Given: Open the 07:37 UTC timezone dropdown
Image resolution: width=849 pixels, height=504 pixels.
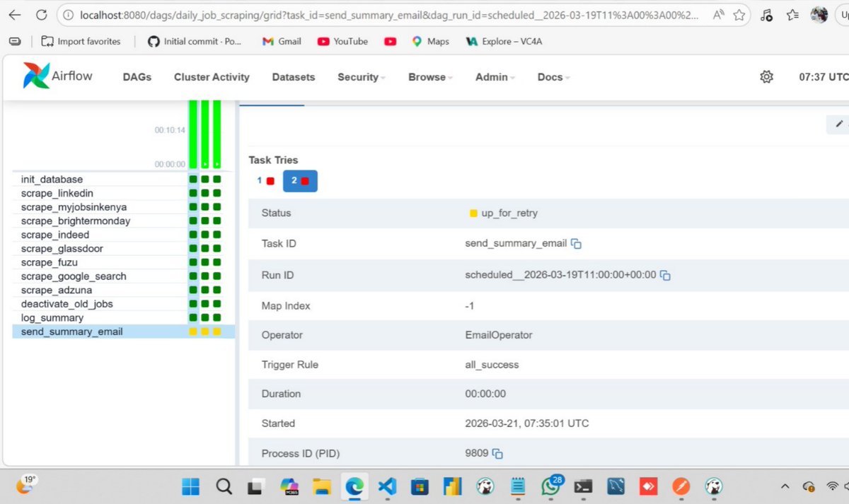Looking at the screenshot, I should pos(823,77).
